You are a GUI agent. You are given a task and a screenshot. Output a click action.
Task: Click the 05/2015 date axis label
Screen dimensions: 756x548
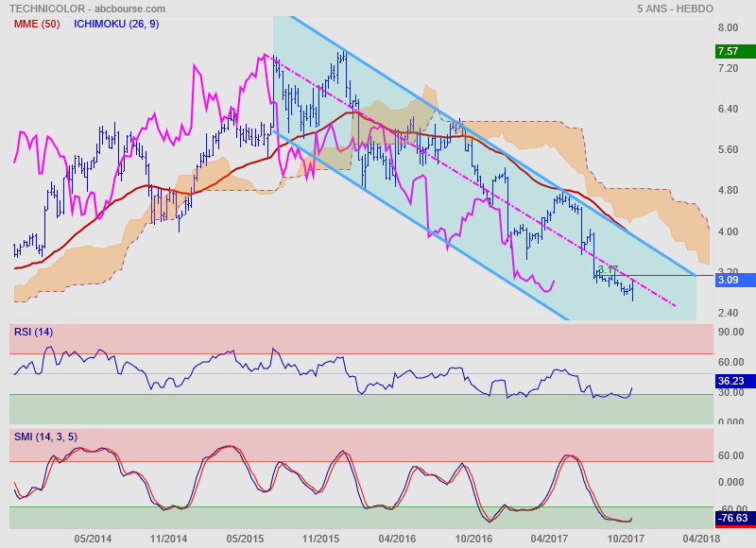[x=245, y=539]
